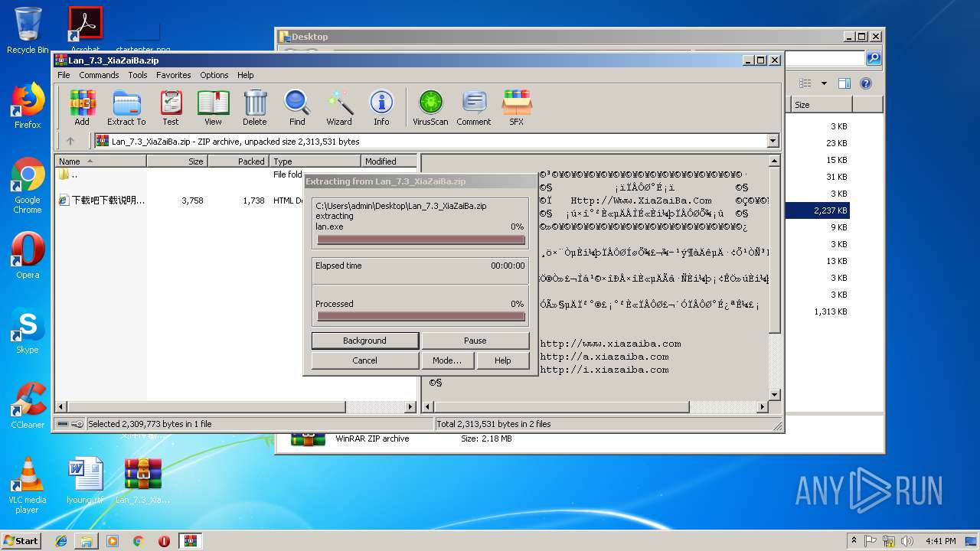Click the Processed total progress bar
Image resolution: width=980 pixels, height=551 pixels.
420,316
